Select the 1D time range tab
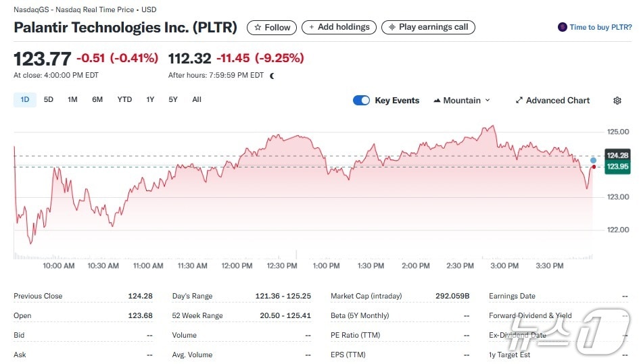Viewport: 639px width, 364px height. coord(25,100)
